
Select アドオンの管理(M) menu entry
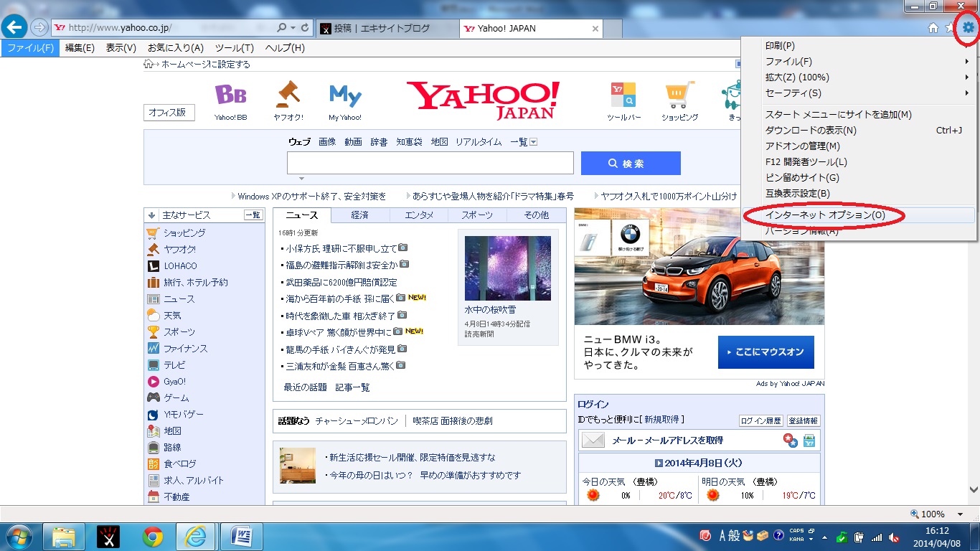(x=859, y=146)
